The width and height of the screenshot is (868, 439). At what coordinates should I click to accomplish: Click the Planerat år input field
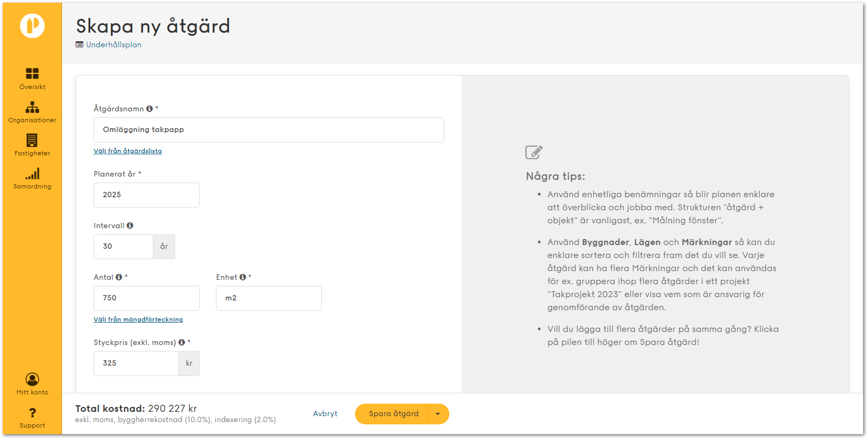click(146, 195)
